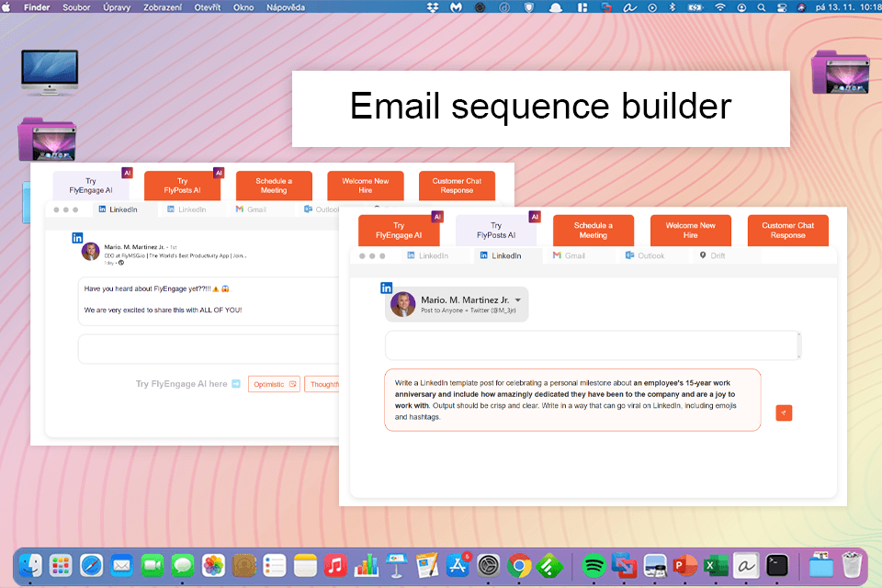
Task: Click Mario's profile photo in the back window
Action: [x=91, y=252]
